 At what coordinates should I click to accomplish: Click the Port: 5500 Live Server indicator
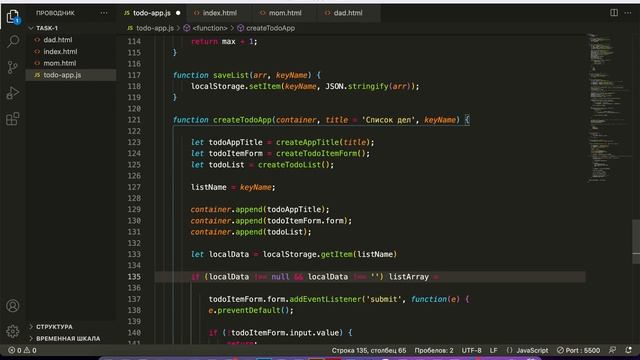[x=578, y=350]
